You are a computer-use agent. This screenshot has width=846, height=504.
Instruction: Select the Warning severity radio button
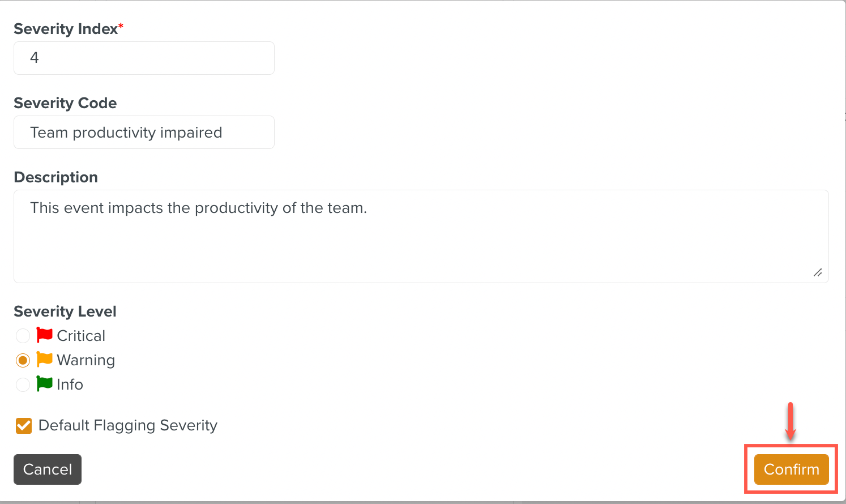point(23,360)
